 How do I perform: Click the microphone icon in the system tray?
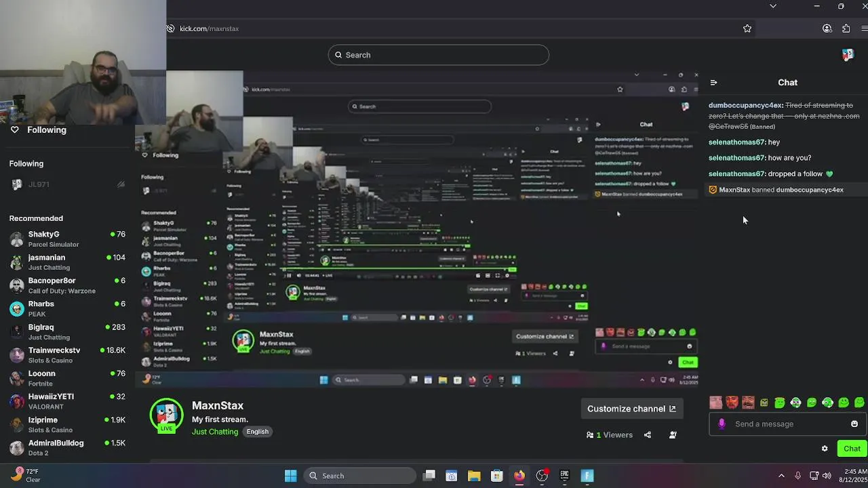click(x=797, y=476)
